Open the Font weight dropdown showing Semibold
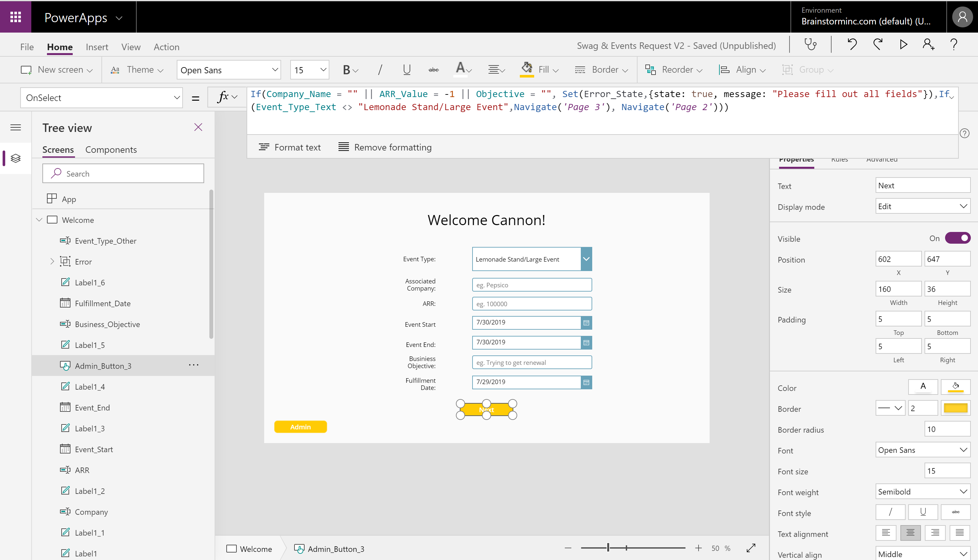978x560 pixels. (922, 491)
